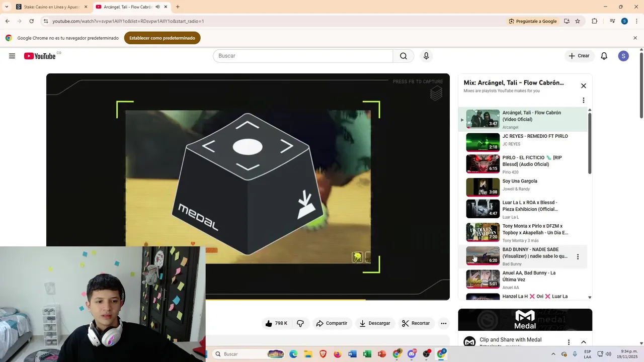Screen dimensions: 644x362
Task: Click the install app icon in address bar
Action: tap(567, 21)
